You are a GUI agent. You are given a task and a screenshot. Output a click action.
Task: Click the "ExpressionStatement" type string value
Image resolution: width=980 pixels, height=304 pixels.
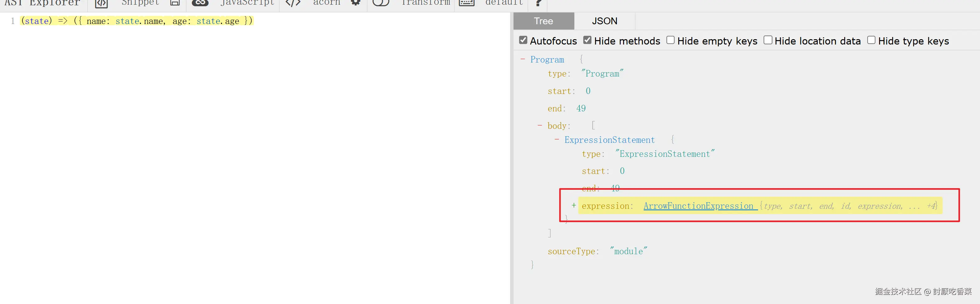665,154
